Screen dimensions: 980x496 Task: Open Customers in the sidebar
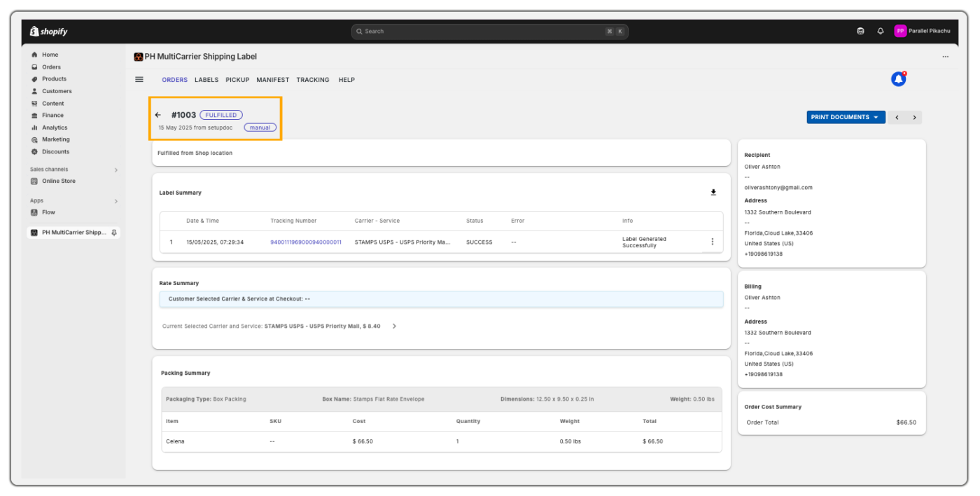tap(57, 91)
